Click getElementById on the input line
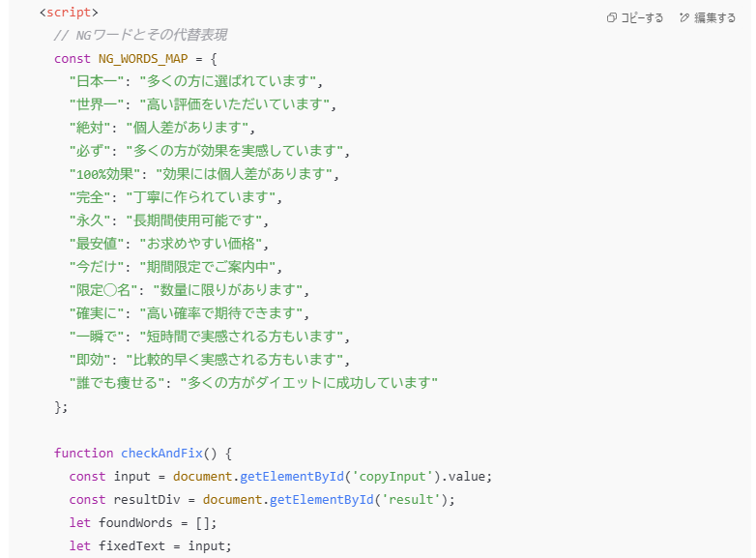 [292, 476]
